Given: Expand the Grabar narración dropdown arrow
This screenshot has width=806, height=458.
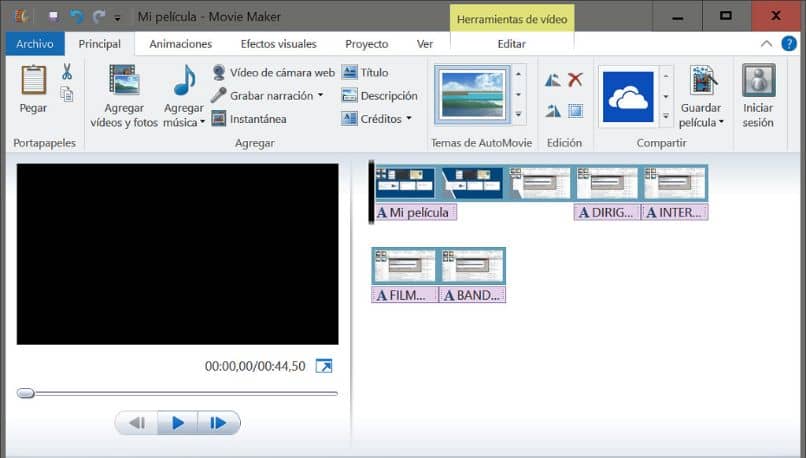Looking at the screenshot, I should point(320,95).
